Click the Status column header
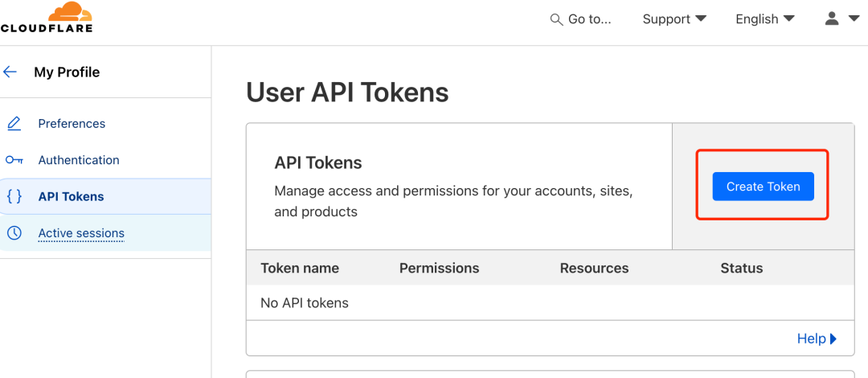This screenshot has height=378, width=868. (741, 269)
